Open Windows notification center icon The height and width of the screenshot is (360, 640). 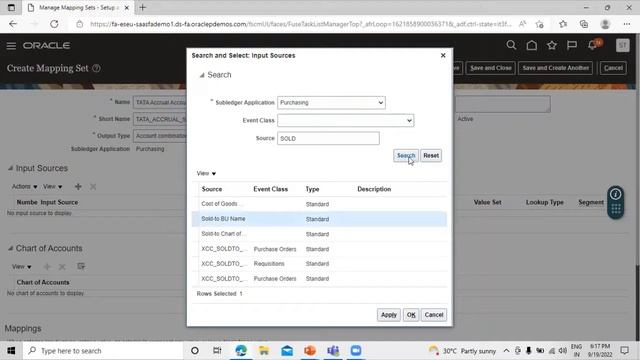624,351
